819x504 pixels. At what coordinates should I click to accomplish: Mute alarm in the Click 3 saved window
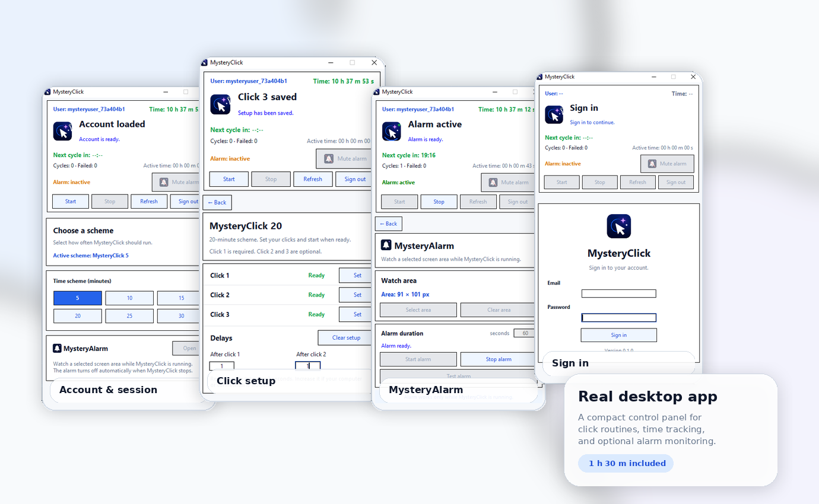(x=345, y=158)
